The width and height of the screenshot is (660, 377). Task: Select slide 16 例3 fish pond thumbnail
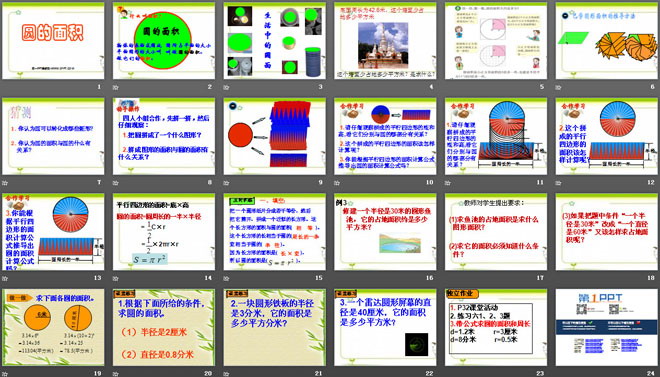coord(385,231)
